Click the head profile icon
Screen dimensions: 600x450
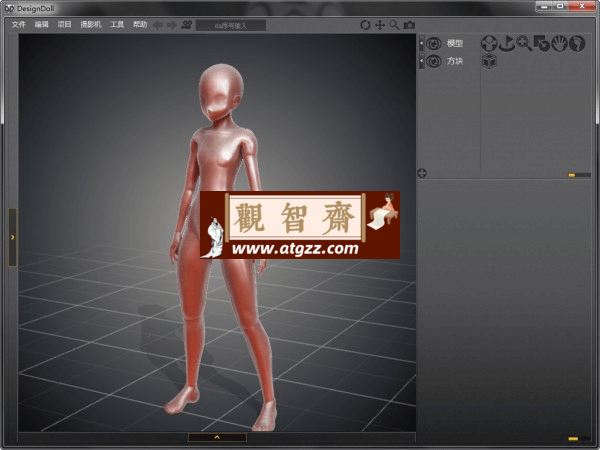577,43
